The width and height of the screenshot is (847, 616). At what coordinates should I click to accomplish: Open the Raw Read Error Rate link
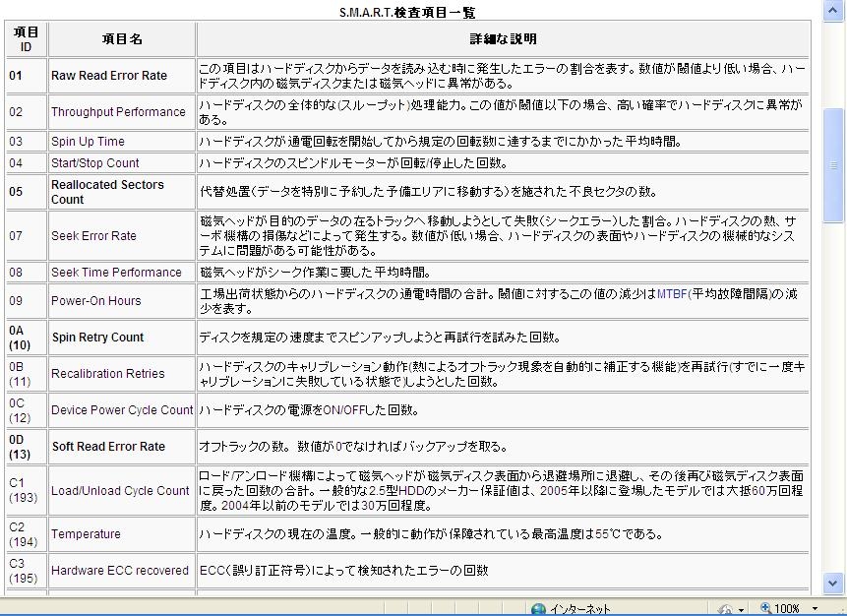coord(109,76)
